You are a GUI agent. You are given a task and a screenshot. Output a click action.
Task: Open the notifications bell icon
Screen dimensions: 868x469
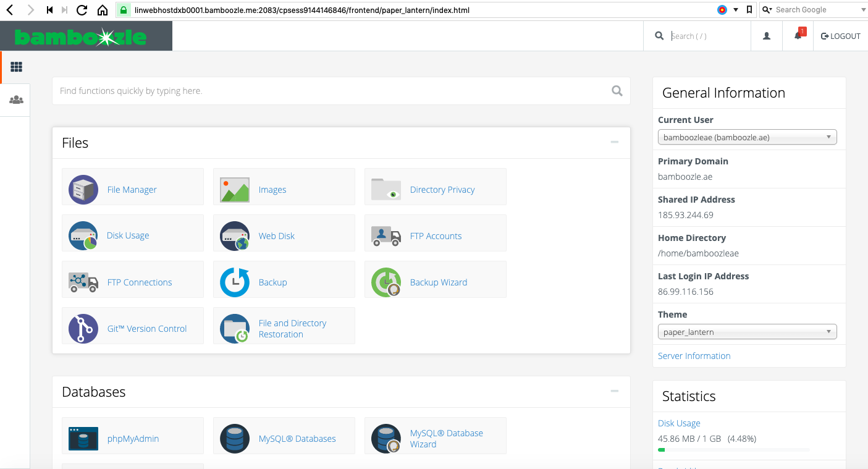[798, 36]
